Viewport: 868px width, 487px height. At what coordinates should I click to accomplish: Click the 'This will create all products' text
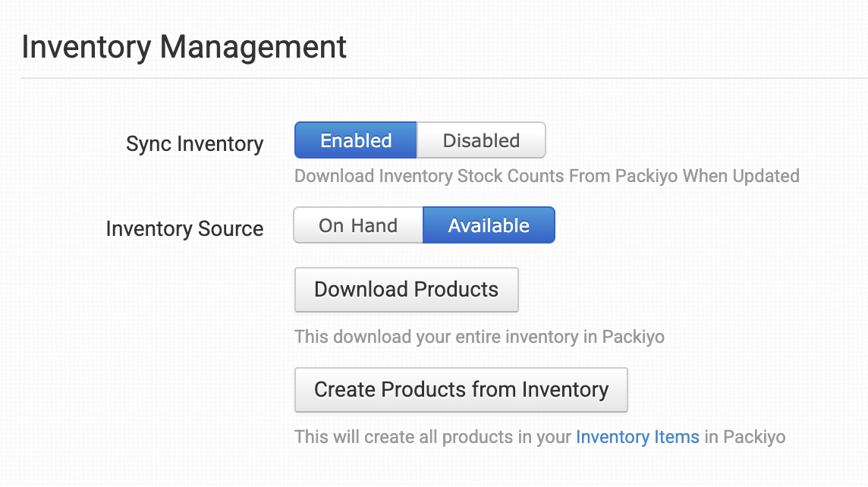539,437
